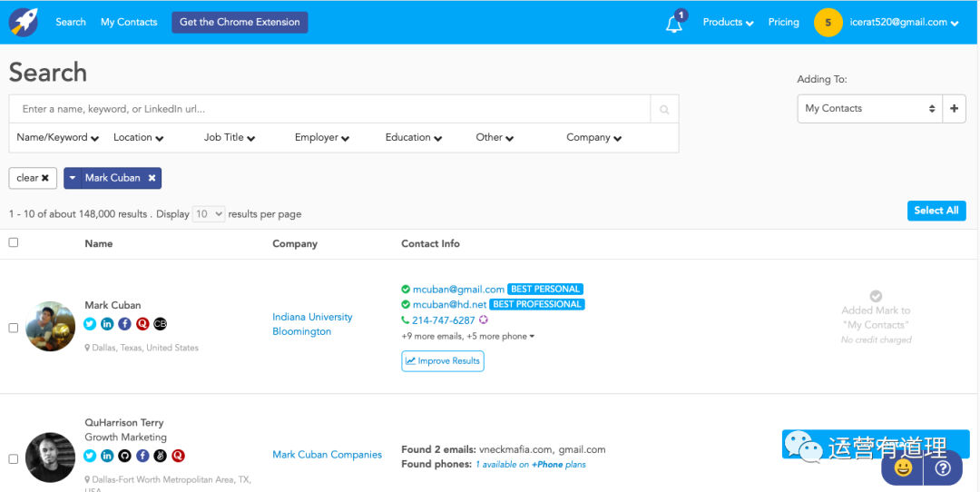The image size is (980, 492).
Task: Click the smiley face feedback icon
Action: (x=903, y=468)
